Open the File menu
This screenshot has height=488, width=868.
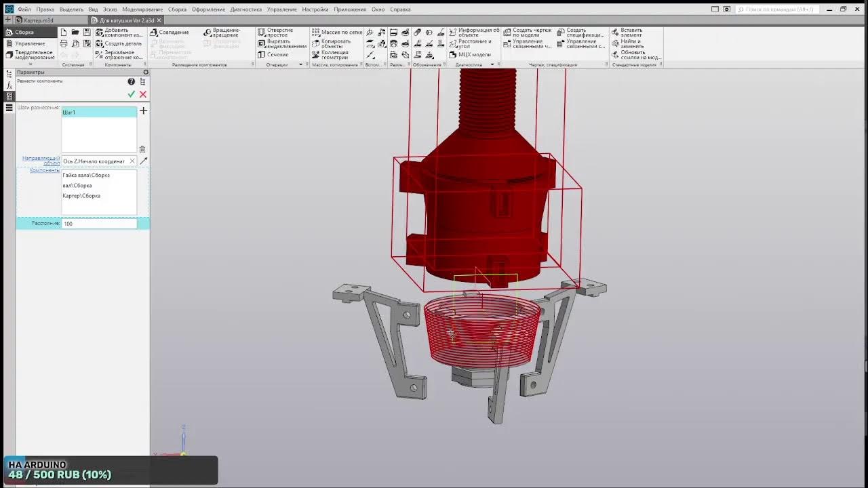click(24, 9)
